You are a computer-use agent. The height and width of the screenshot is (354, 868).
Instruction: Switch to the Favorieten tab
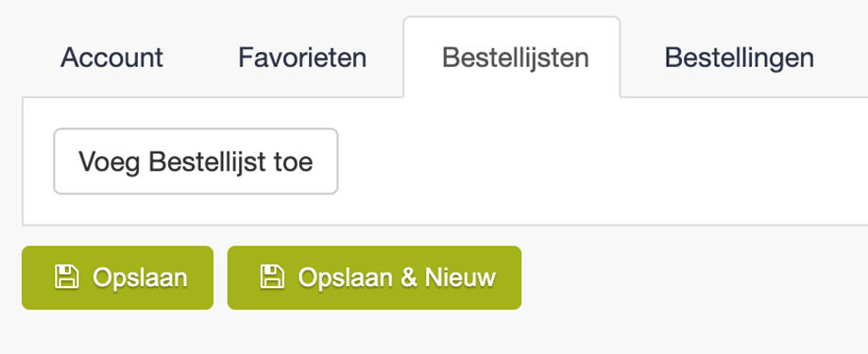tap(302, 58)
